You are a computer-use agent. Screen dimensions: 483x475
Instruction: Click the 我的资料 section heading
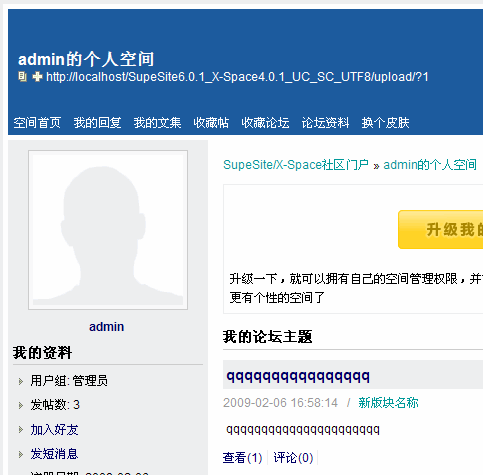42,353
